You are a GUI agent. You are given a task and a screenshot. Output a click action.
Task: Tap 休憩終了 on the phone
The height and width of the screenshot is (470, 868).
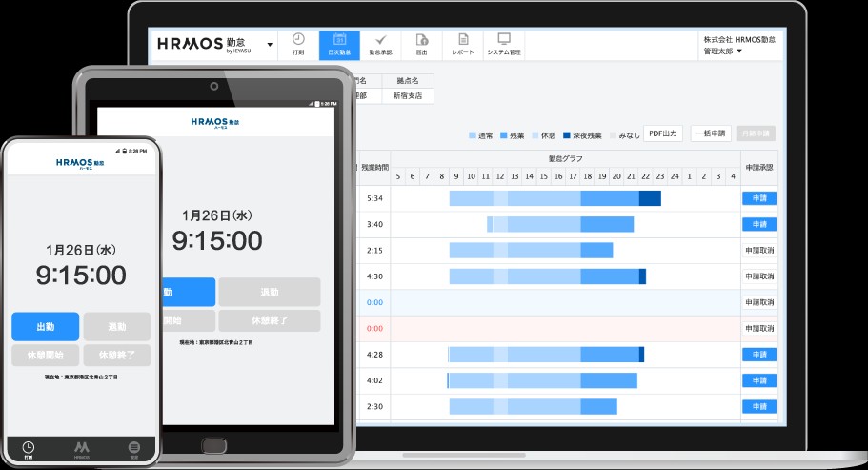116,356
